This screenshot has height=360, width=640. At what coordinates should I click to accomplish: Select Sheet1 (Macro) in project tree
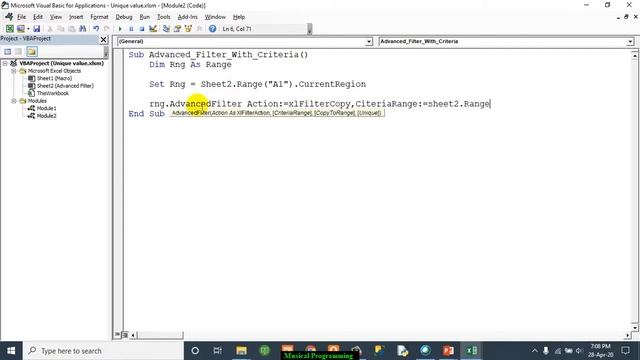click(54, 78)
